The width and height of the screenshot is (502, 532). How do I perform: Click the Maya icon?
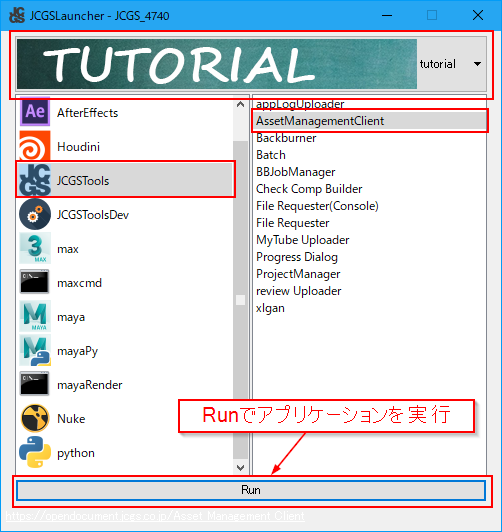[x=35, y=316]
